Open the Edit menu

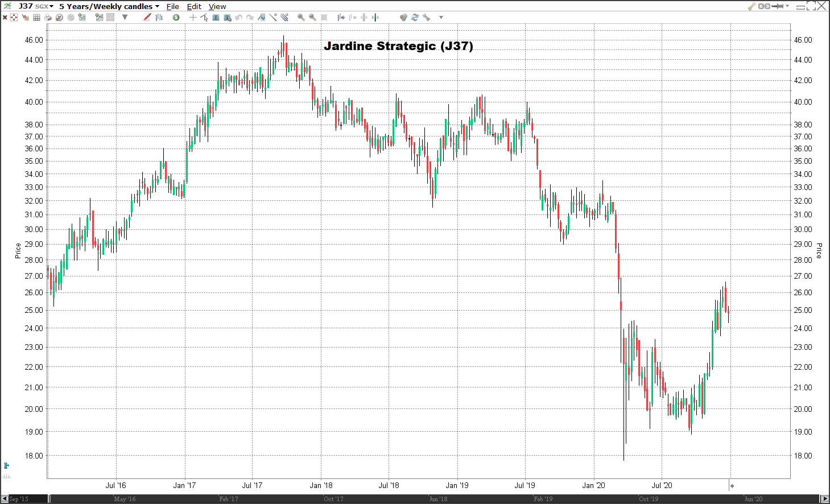[194, 6]
